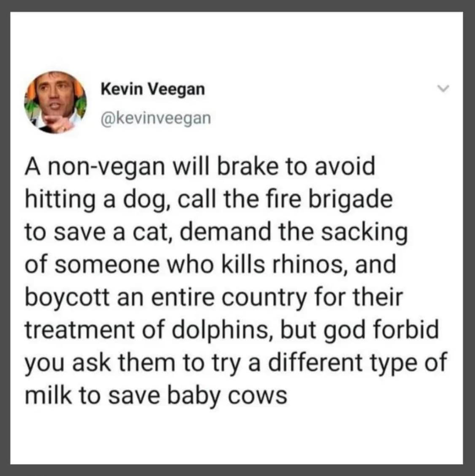
Task: Click the tweet line starting "A non-vegan"
Action: (x=200, y=167)
